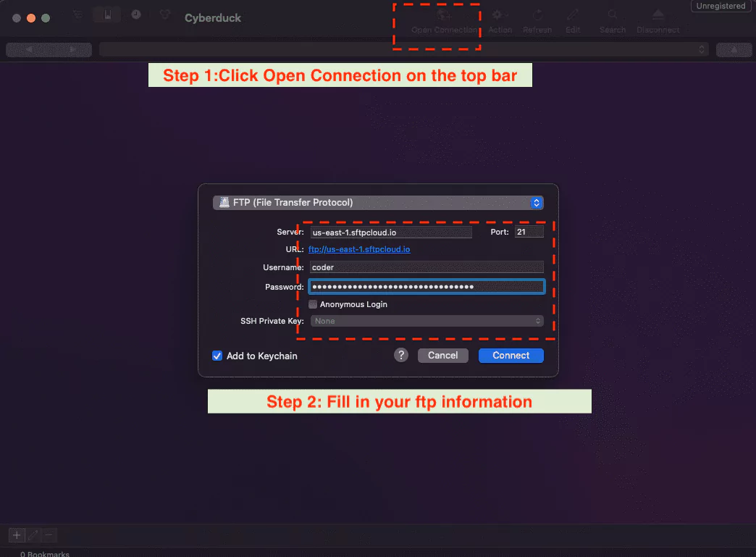Click the Username field
The image size is (756, 557).
pos(427,267)
